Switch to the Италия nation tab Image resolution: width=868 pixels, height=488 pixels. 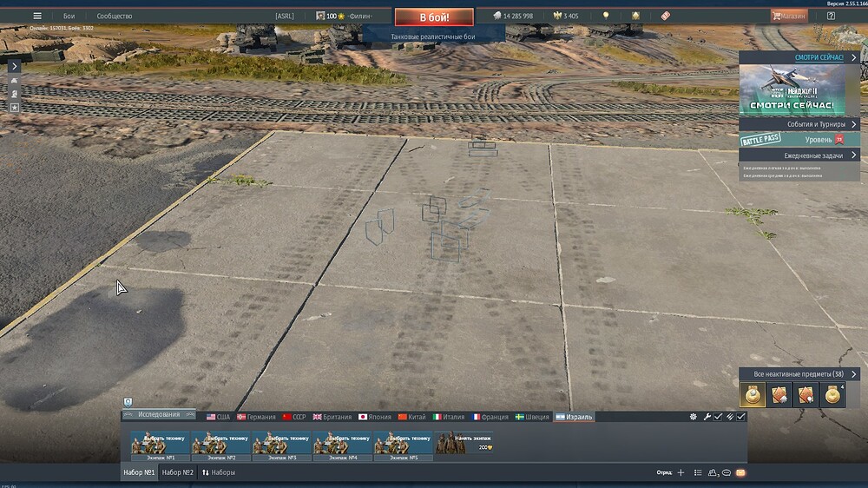tap(449, 417)
